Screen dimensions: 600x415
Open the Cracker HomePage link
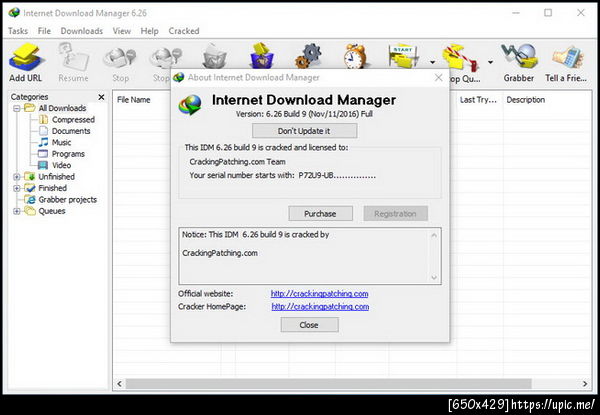pos(320,307)
